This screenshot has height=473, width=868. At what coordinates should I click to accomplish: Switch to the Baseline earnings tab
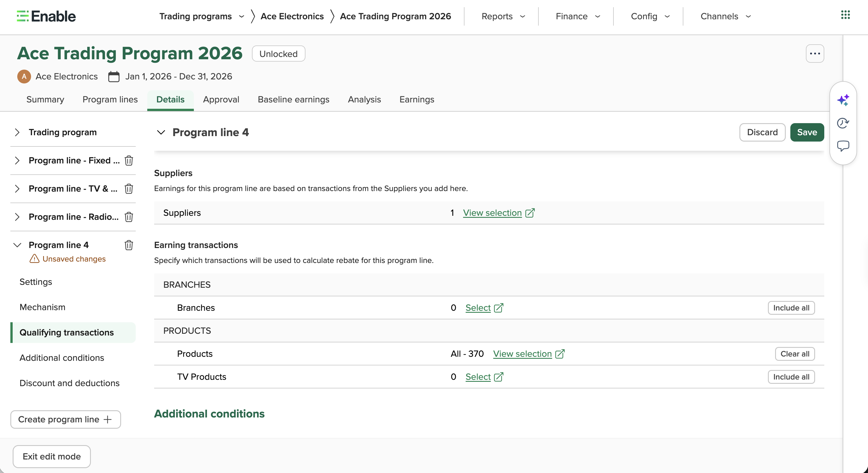[x=293, y=100]
